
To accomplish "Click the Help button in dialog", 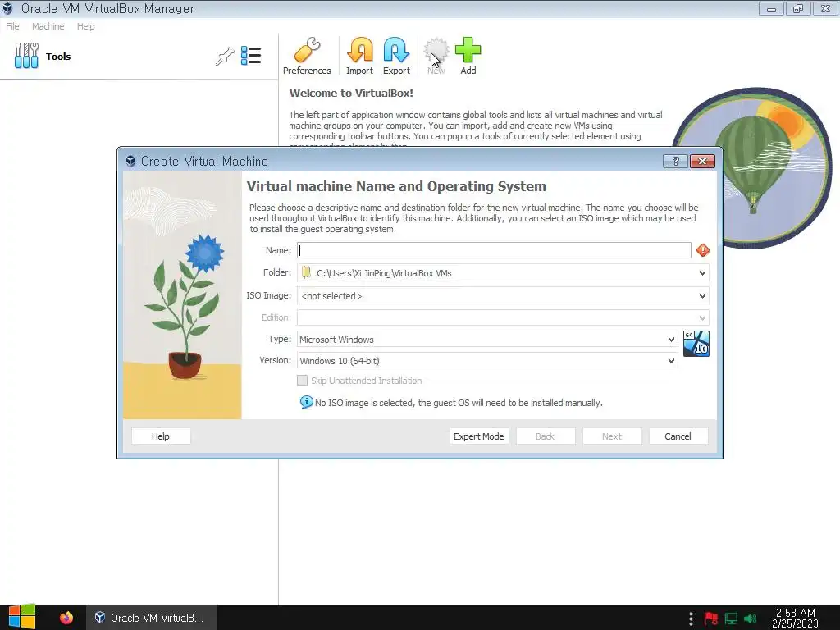I will (x=161, y=436).
